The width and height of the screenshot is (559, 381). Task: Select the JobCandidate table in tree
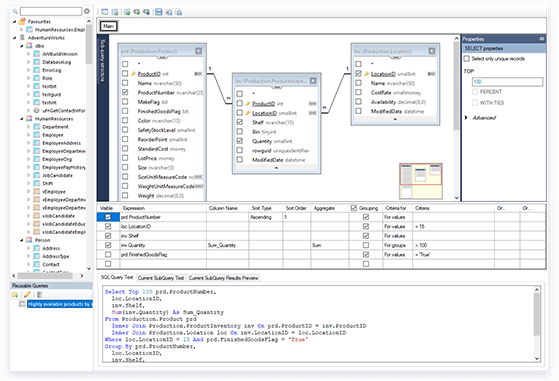pos(57,175)
